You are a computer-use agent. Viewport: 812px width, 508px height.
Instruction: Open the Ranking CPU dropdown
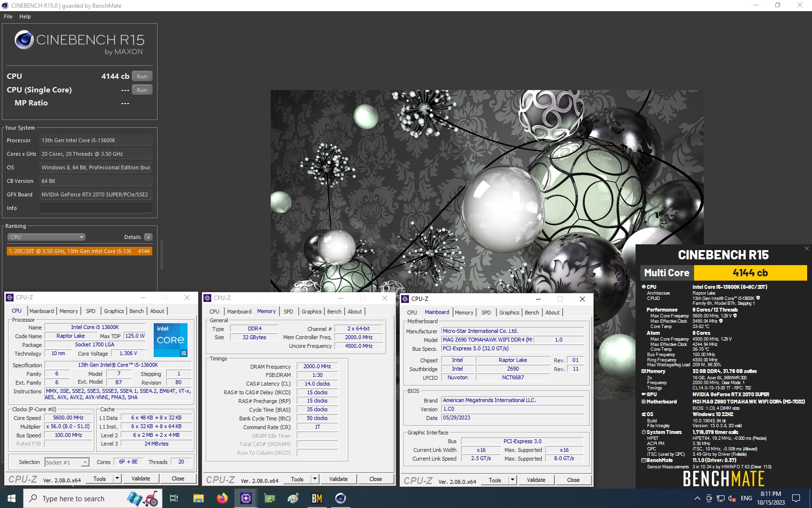[x=46, y=237]
